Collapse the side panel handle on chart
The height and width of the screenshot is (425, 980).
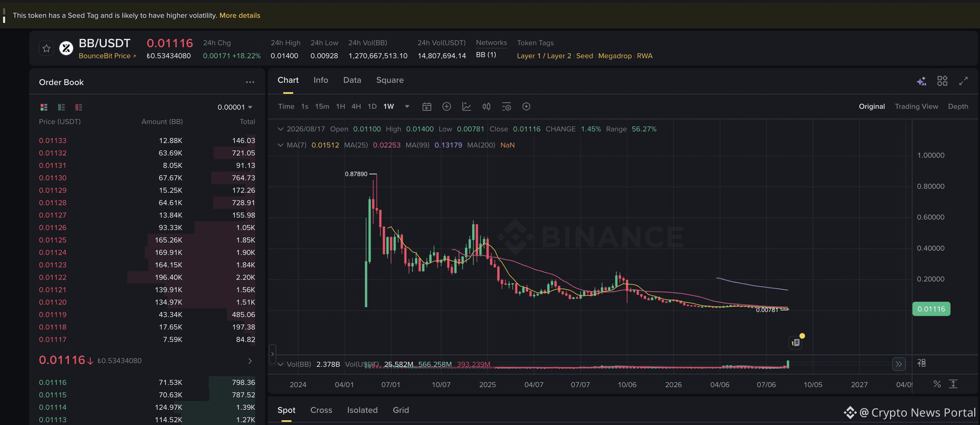click(272, 354)
